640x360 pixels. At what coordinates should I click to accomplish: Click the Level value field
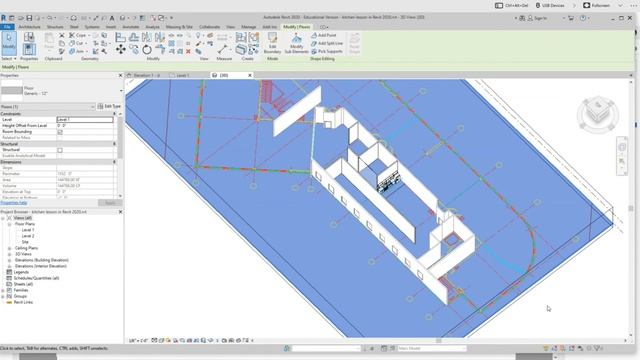85,120
